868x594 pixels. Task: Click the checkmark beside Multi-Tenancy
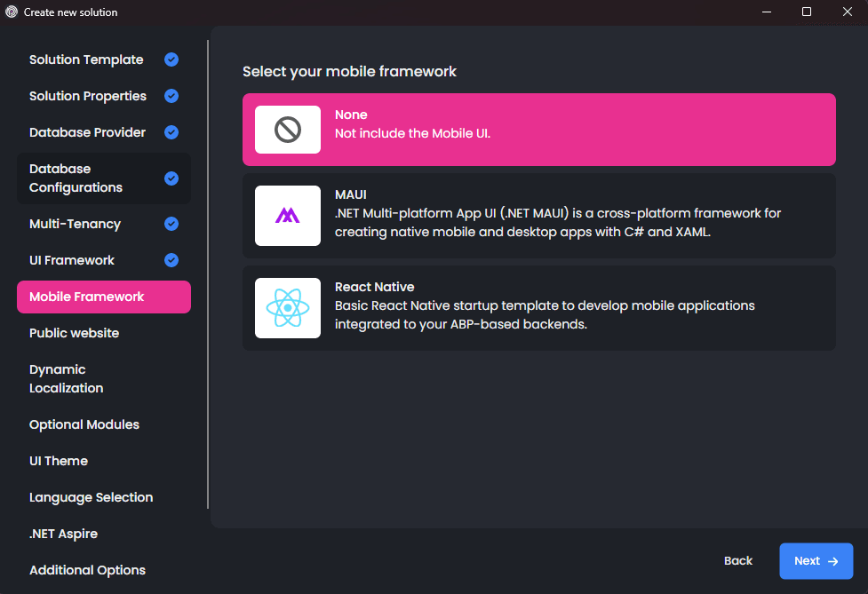coord(171,223)
